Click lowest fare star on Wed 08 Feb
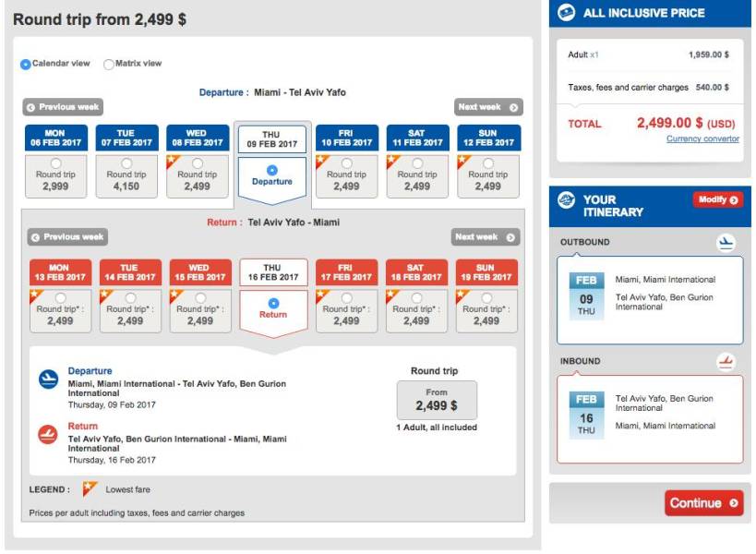This screenshot has height=554, width=756. pyautogui.click(x=172, y=161)
